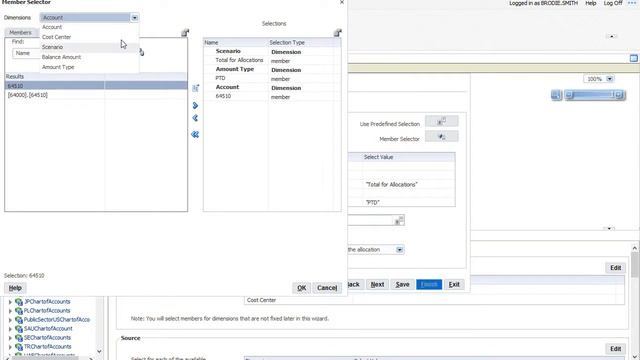The image size is (640, 360).
Task: Close the Member Selector dialog
Action: click(x=342, y=2)
